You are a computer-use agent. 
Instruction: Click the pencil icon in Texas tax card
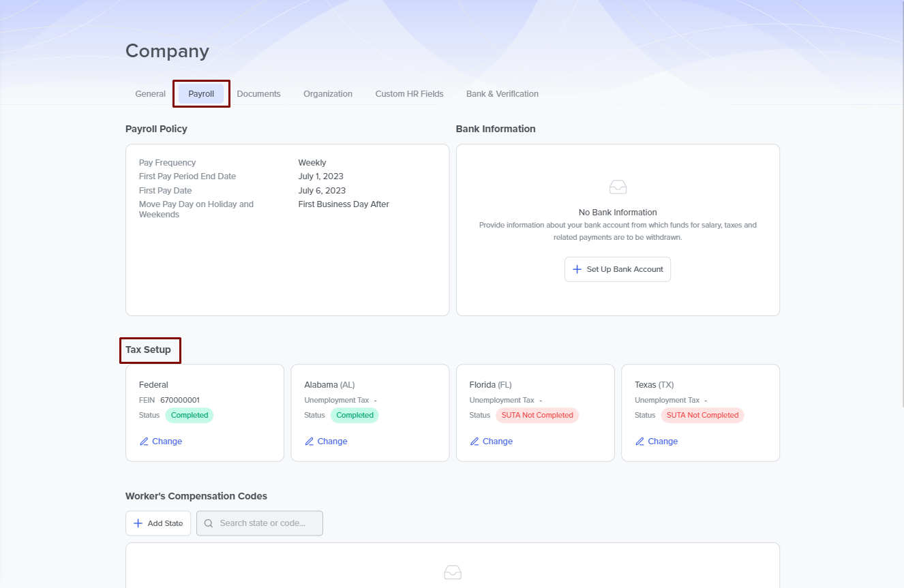coord(639,442)
